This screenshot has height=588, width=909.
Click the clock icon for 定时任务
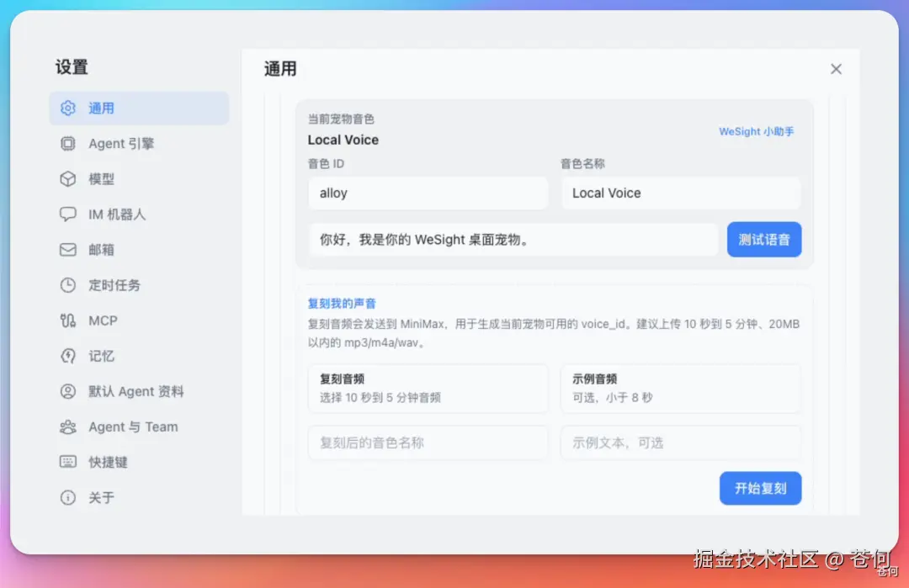(68, 285)
